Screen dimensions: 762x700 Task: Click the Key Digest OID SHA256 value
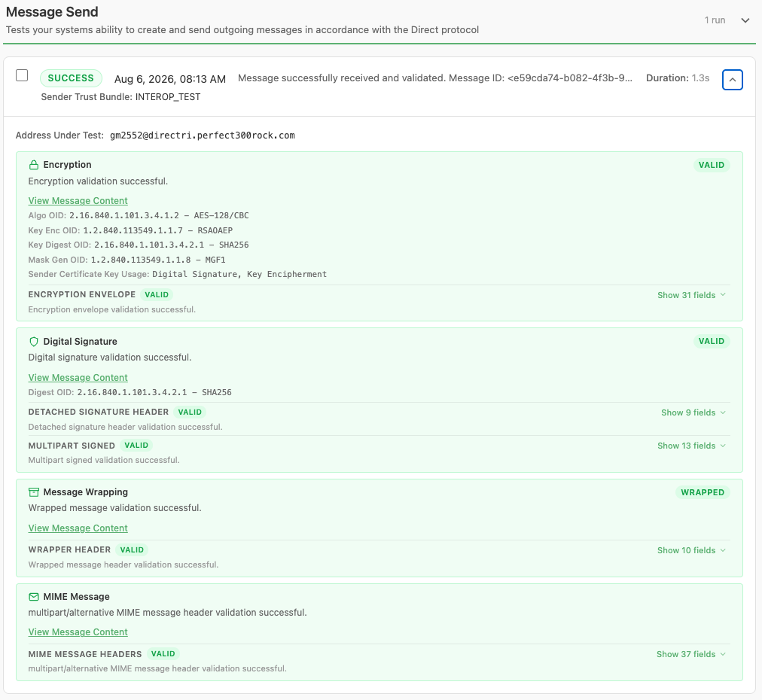172,245
